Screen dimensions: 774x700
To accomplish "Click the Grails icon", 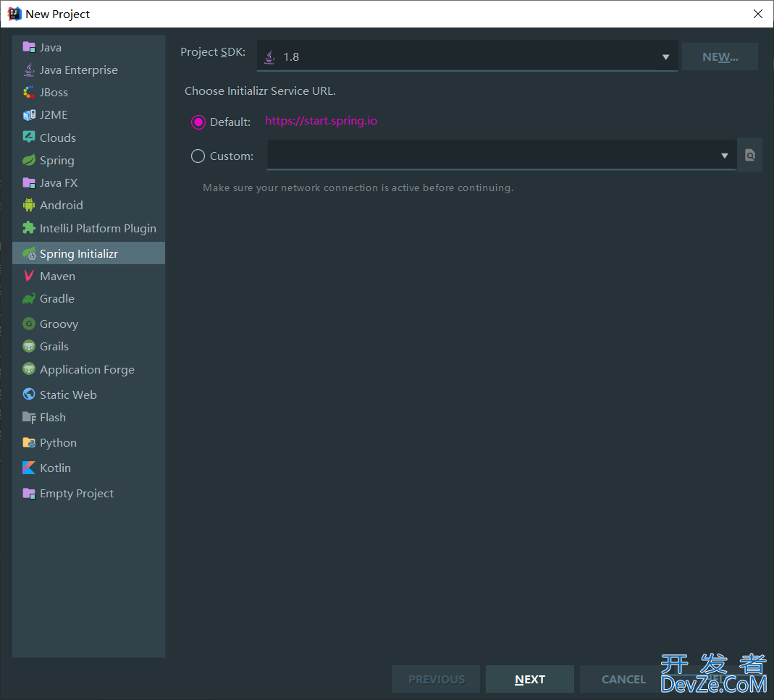I will point(29,346).
